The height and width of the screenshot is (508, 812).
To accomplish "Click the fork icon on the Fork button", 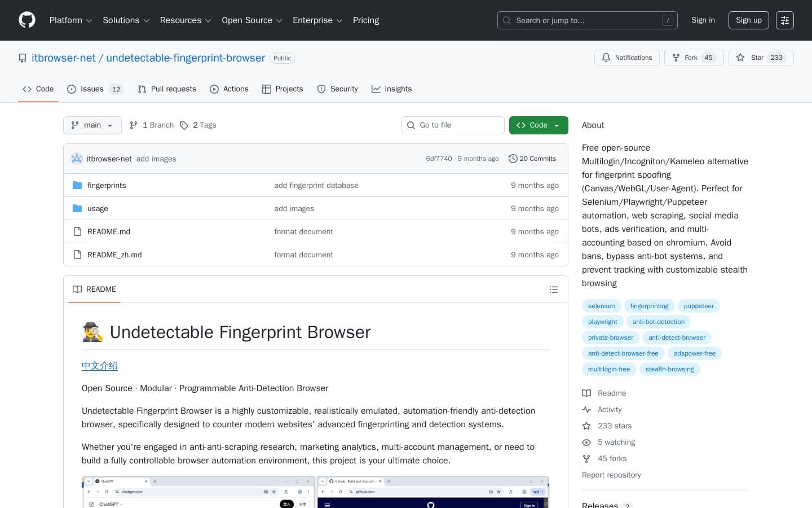I will pos(676,58).
